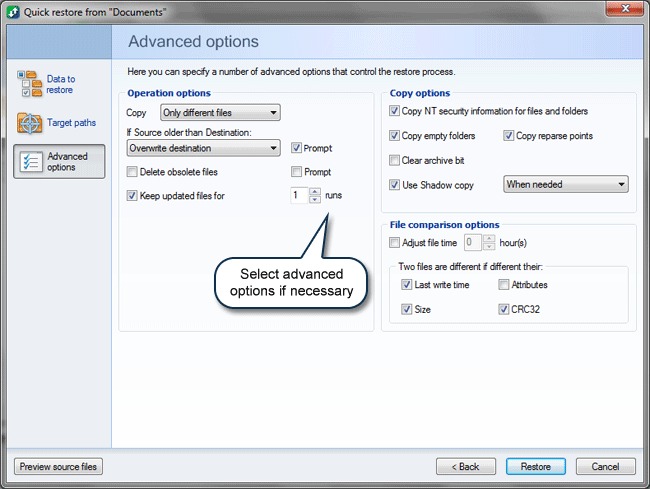Open the Data to restore page
The height and width of the screenshot is (489, 650).
[x=61, y=84]
